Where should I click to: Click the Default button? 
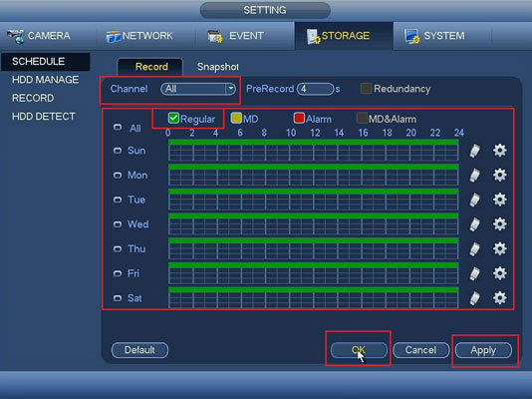(x=139, y=350)
